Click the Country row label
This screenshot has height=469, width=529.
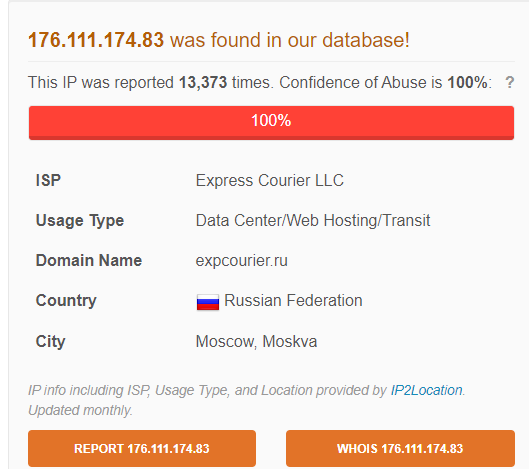[x=66, y=301]
